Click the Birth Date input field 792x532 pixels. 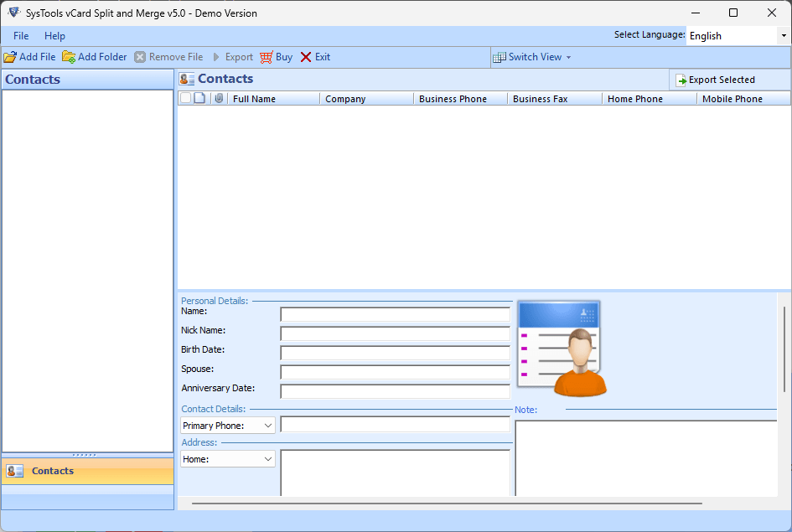pos(395,353)
